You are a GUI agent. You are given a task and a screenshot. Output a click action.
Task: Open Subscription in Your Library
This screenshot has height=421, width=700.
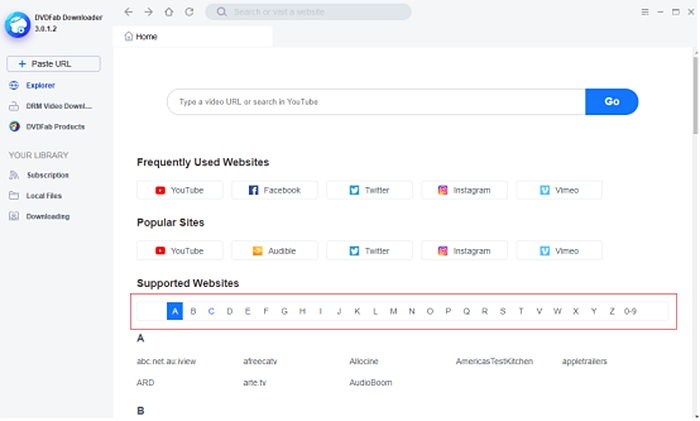(x=47, y=175)
